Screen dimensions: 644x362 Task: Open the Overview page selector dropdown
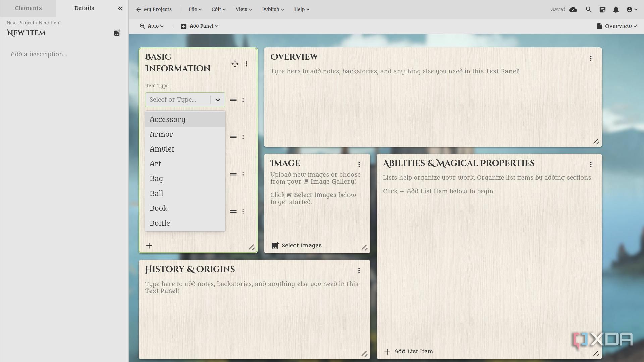(x=617, y=26)
